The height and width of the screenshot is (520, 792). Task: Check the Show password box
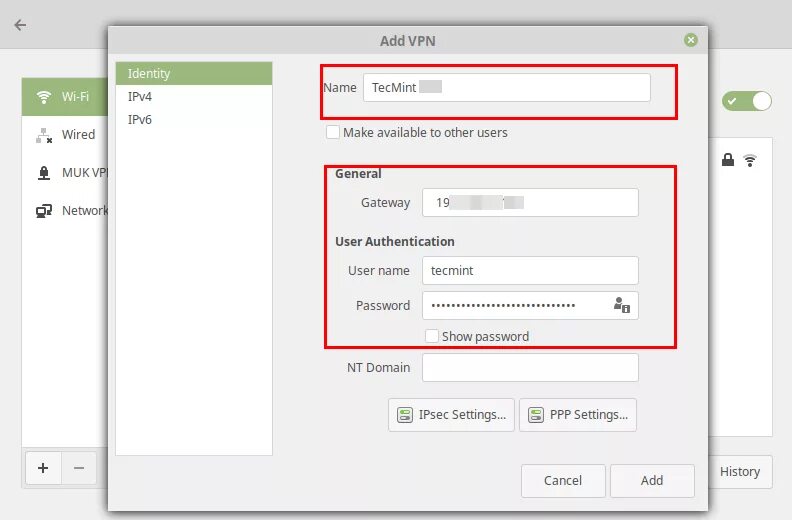[x=432, y=336]
